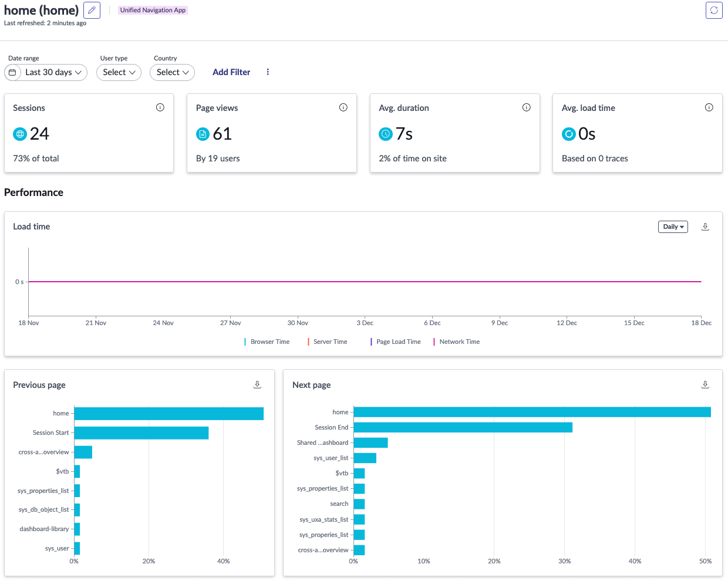The width and height of the screenshot is (728, 581).
Task: Open the User type Select dropdown
Action: pyautogui.click(x=119, y=72)
